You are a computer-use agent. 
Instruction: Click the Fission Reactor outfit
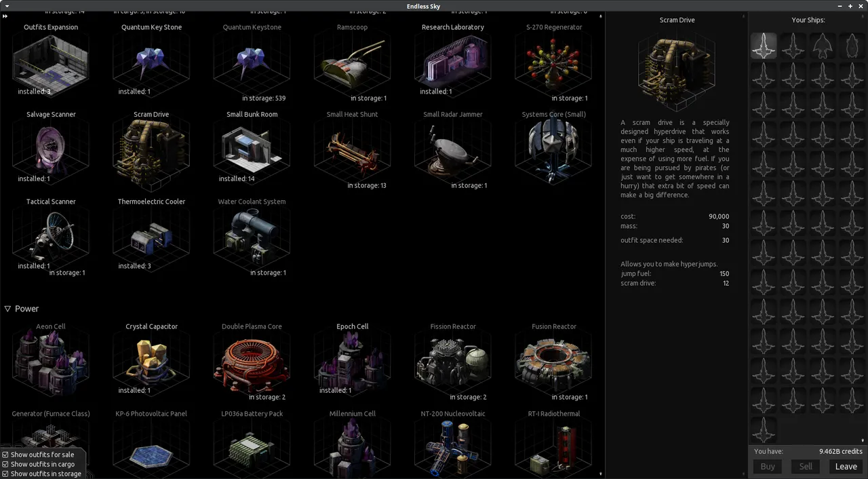tap(452, 362)
